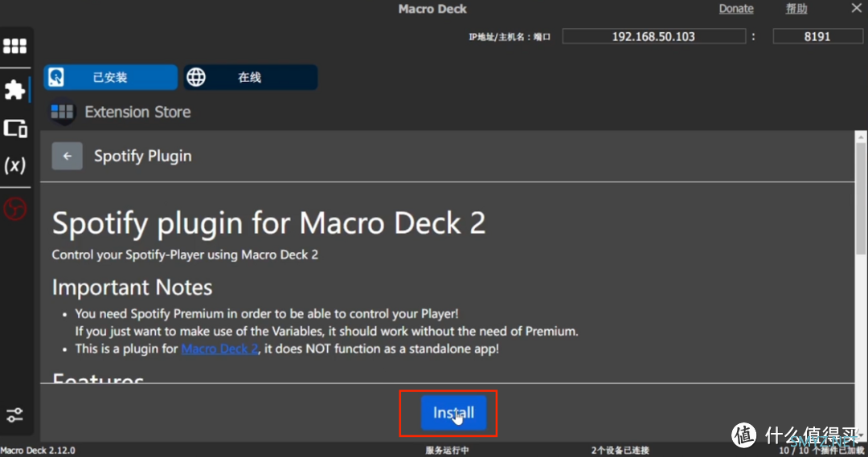Switch to the 已安装 installed tab
Image resolution: width=868 pixels, height=457 pixels.
coord(111,77)
